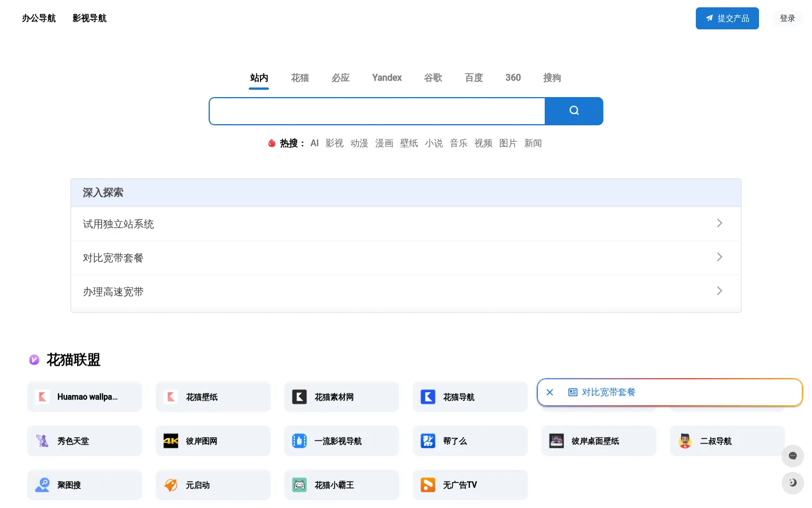Click the 花猫壁纸 logo icon
The image size is (812, 508).
click(x=171, y=397)
